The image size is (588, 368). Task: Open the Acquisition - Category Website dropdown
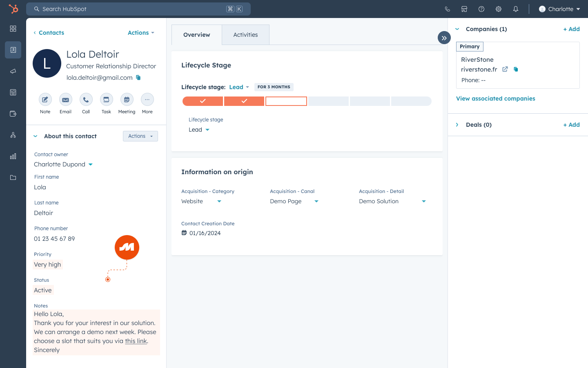tap(201, 201)
